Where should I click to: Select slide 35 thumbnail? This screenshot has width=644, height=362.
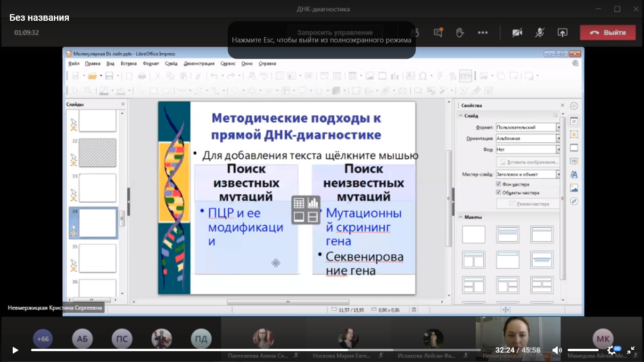98,258
